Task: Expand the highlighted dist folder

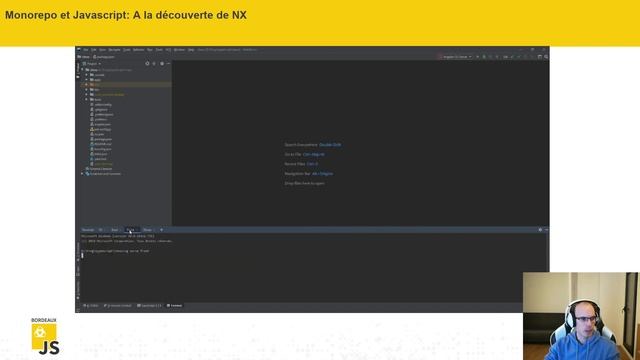Action: [x=87, y=84]
